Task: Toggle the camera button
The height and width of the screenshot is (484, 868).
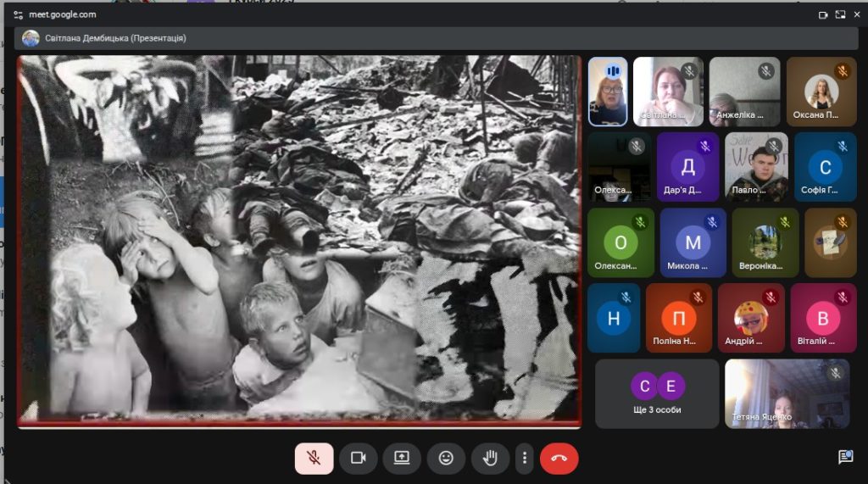Action: (358, 458)
